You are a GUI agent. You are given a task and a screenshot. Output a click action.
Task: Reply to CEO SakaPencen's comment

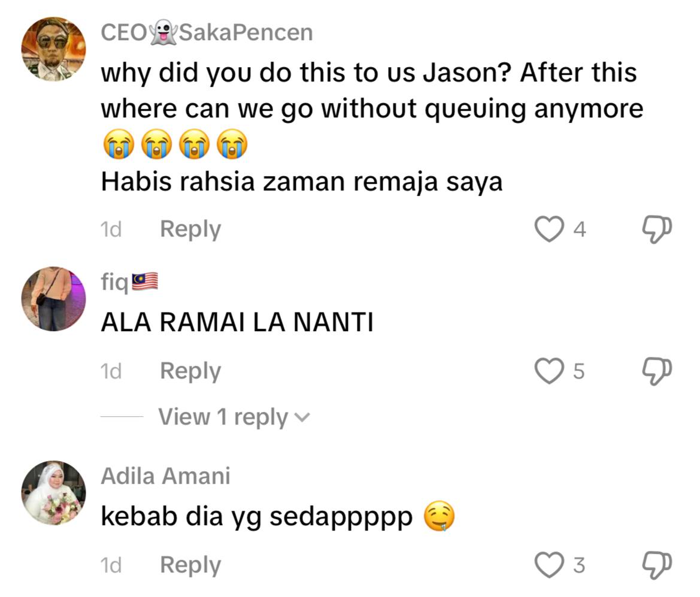tap(190, 229)
